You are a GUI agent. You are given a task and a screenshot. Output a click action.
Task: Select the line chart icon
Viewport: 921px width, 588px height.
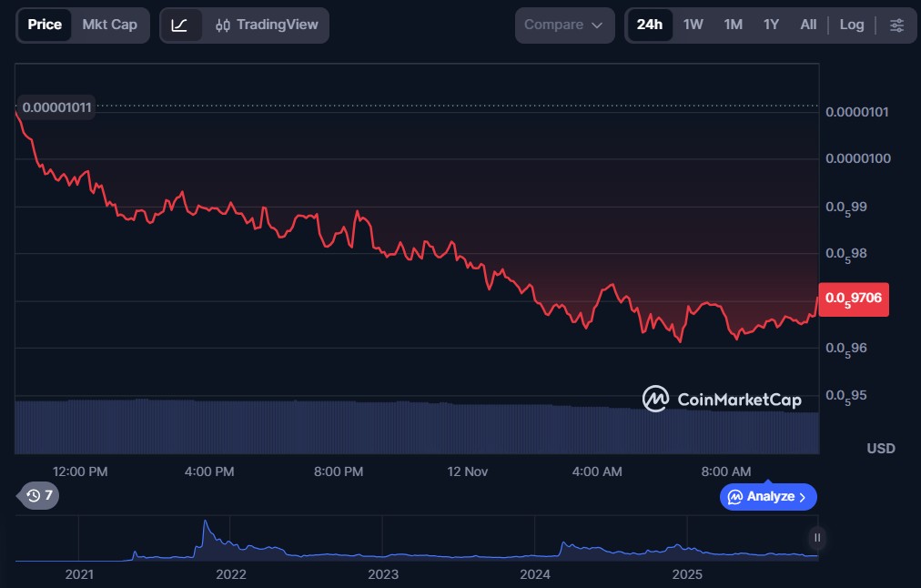point(180,25)
